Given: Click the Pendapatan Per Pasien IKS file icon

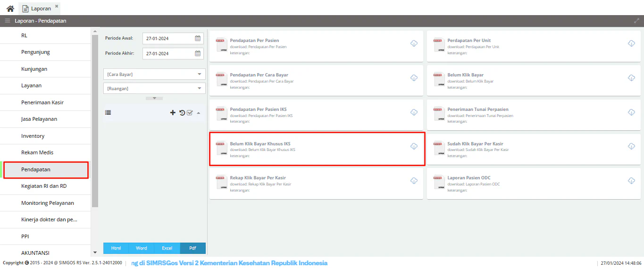Looking at the screenshot, I should tap(221, 114).
